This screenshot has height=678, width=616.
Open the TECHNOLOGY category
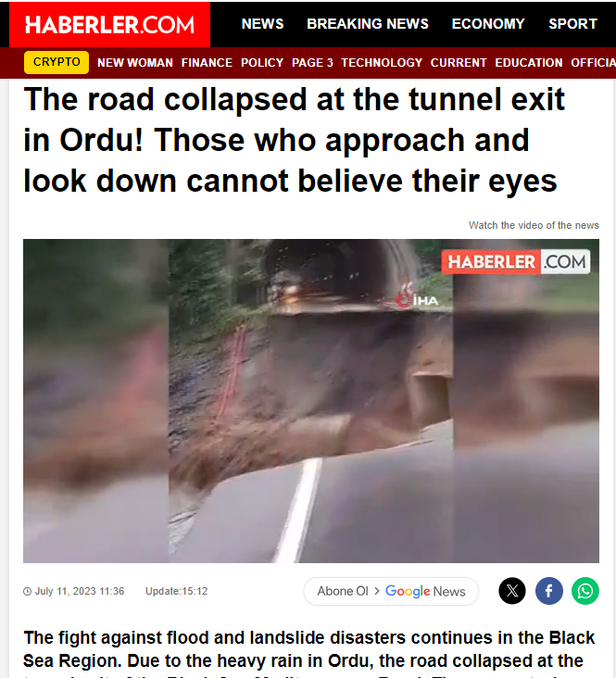(382, 63)
